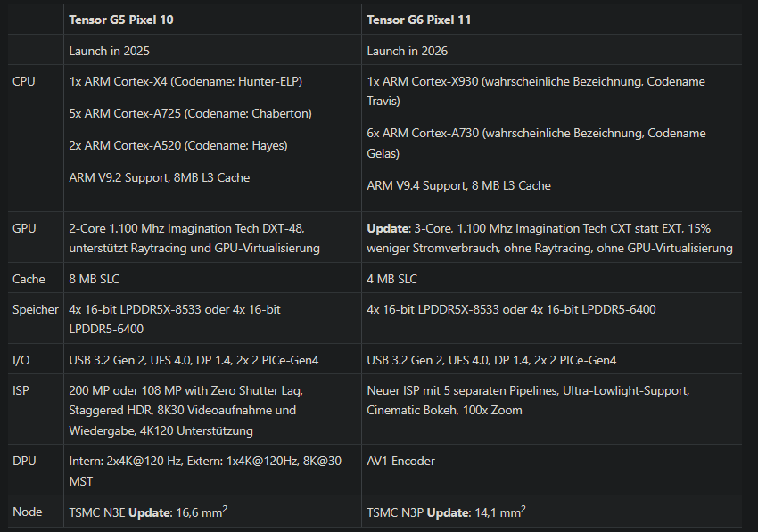Click the ISP row label
This screenshot has width=758, height=532.
21,390
